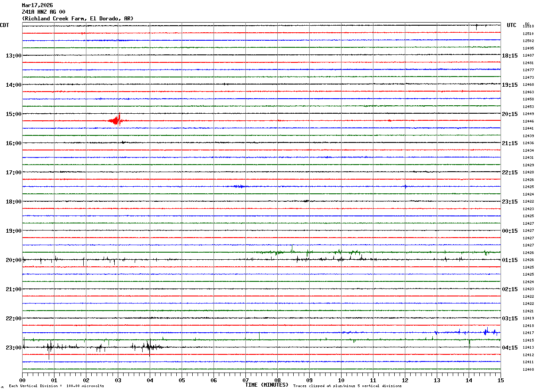Click the 18:15 UTC time label
536x392 pixels.
[x=510, y=56]
